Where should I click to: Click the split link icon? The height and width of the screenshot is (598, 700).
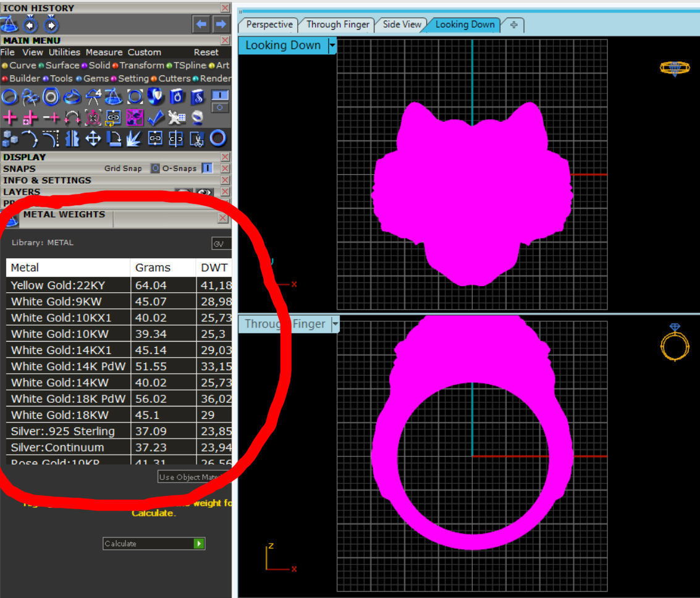coord(176,139)
